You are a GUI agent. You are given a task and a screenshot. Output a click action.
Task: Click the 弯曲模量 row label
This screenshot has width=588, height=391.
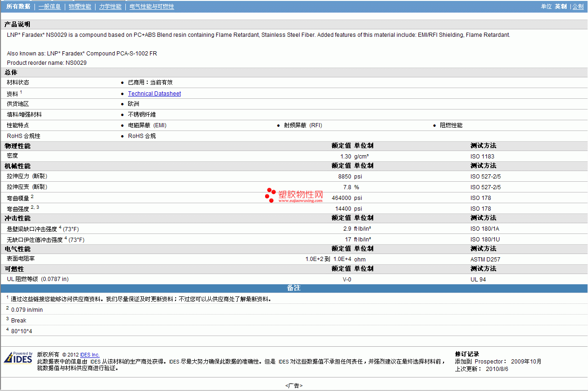click(x=18, y=198)
